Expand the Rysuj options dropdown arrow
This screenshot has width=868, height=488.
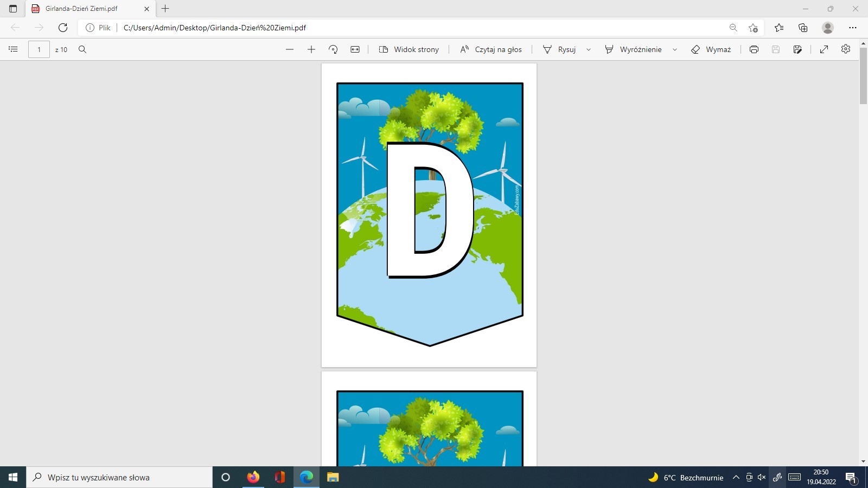[x=589, y=49]
